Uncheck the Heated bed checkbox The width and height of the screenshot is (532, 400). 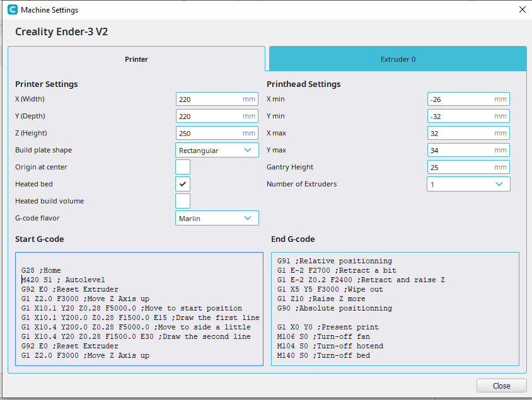coord(183,184)
